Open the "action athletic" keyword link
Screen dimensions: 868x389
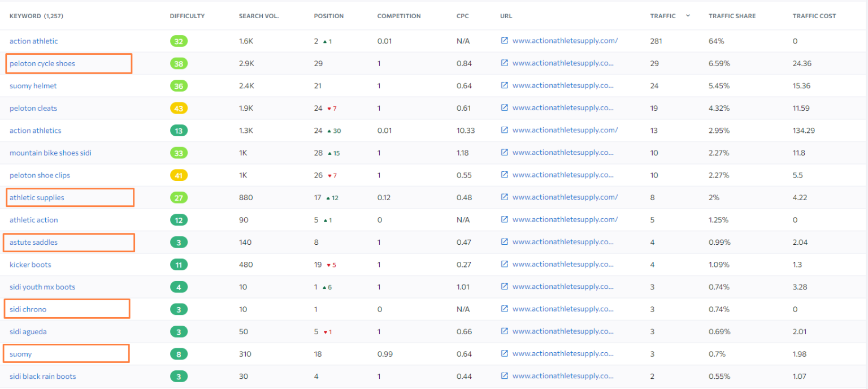34,41
